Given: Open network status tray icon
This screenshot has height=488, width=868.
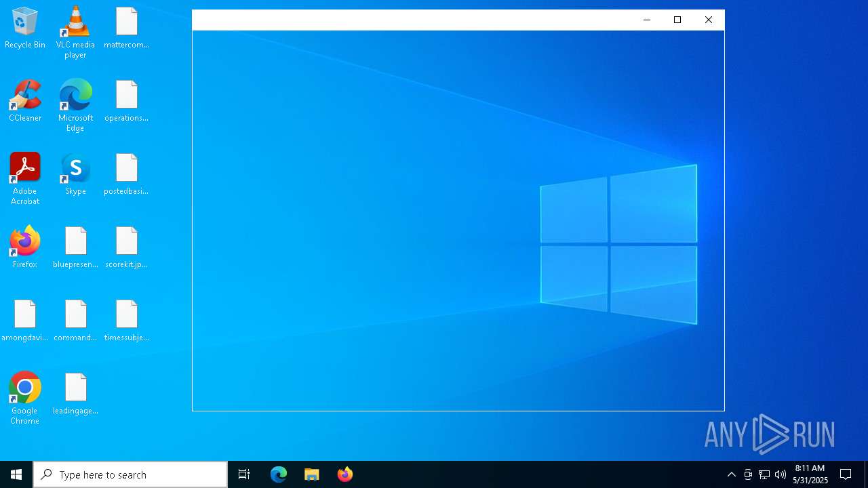Looking at the screenshot, I should click(764, 474).
